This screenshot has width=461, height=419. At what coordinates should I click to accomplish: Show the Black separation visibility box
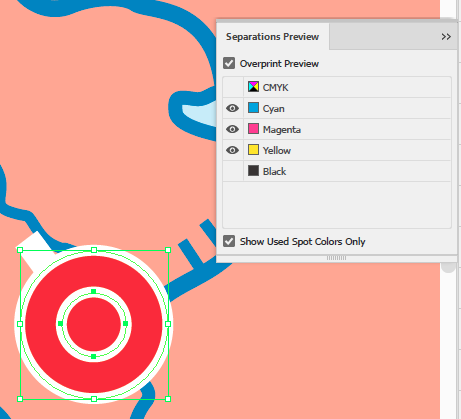click(x=233, y=171)
